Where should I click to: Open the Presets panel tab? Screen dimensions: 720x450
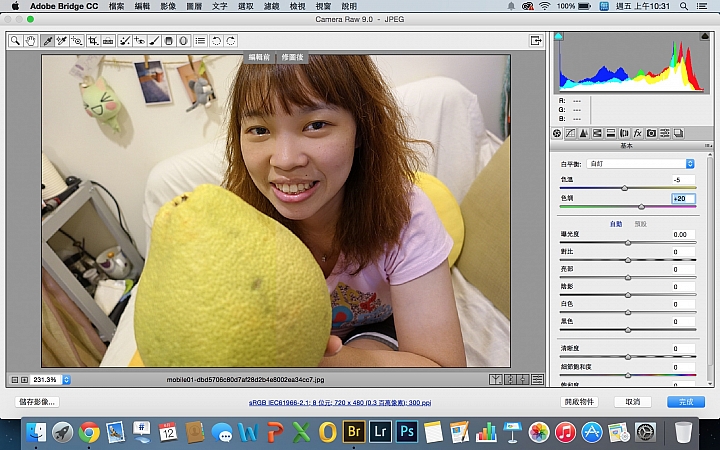(664, 133)
